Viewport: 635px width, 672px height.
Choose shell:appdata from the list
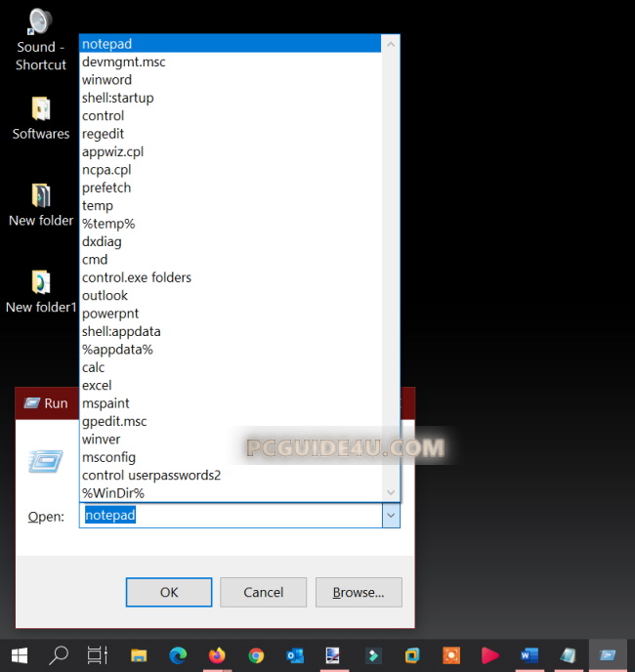tap(231, 332)
